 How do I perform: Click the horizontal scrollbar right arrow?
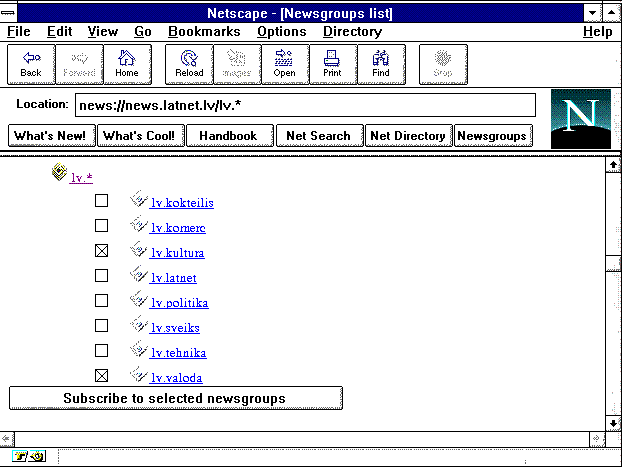click(x=597, y=439)
